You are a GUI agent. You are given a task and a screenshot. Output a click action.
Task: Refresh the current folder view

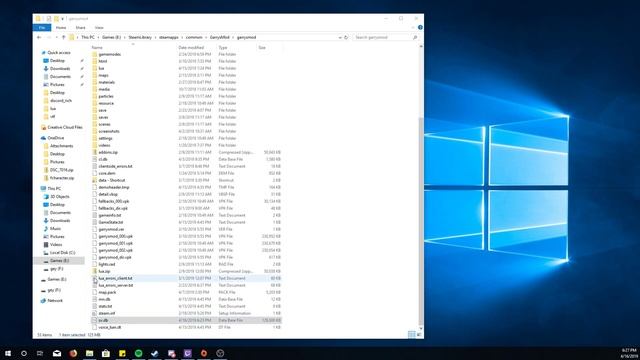[346, 37]
